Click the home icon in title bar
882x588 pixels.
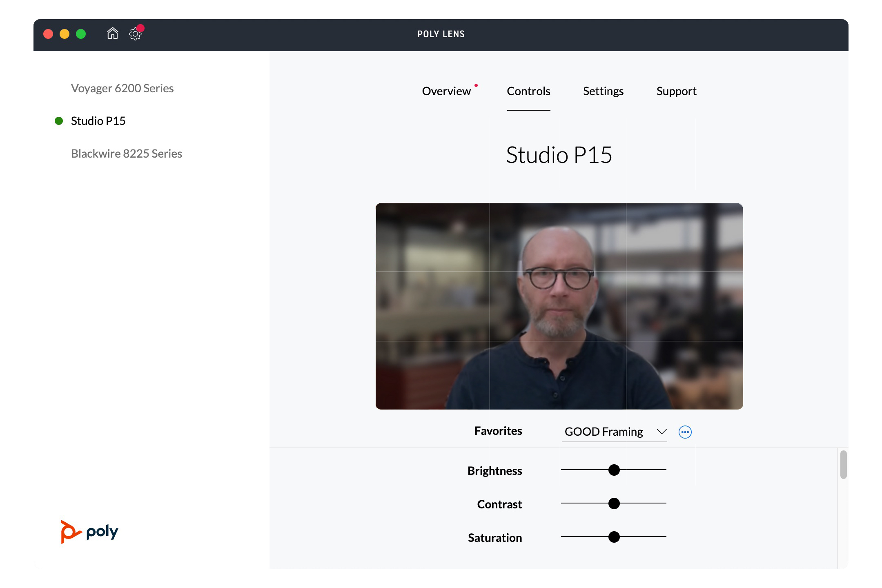click(112, 33)
